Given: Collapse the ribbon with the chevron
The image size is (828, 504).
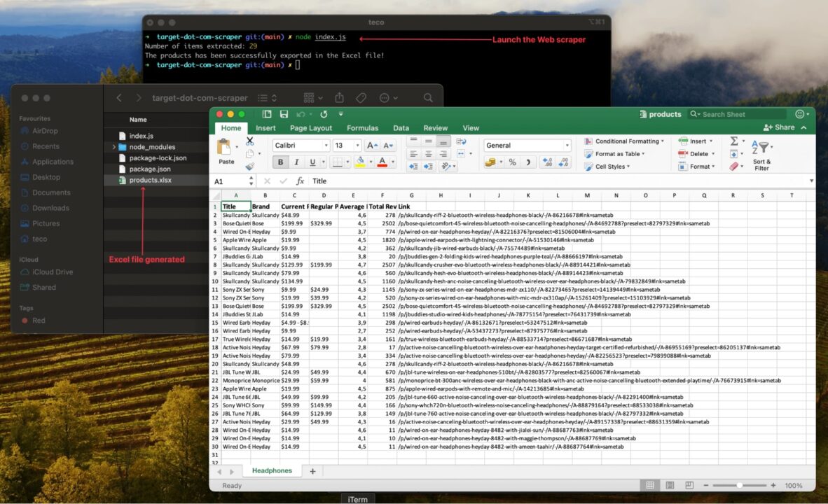Looking at the screenshot, I should pos(803,127).
